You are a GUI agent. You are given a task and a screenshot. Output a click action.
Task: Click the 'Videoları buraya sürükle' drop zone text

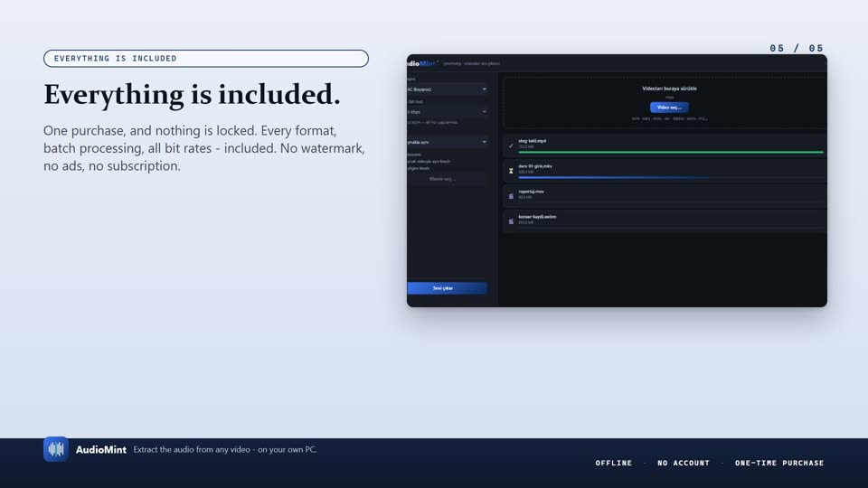(x=669, y=89)
